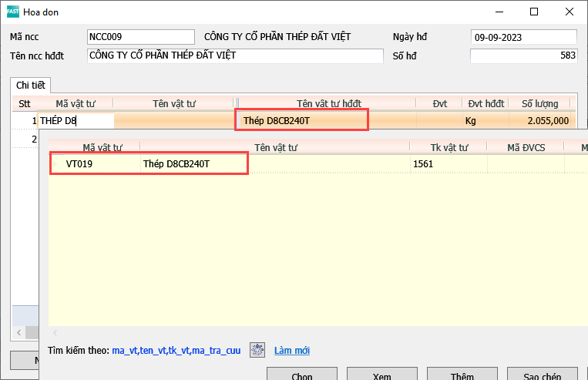Click the Làm mới link
588x380 pixels.
292,351
